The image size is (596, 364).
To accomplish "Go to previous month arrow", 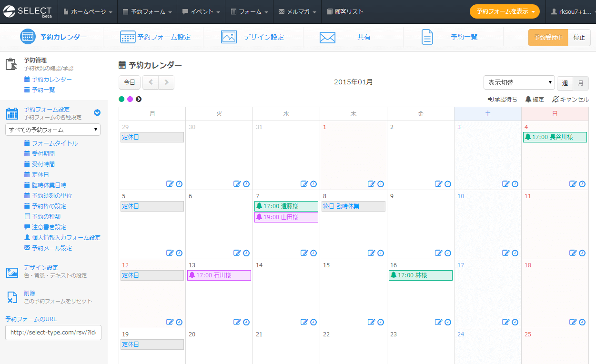I will (151, 82).
